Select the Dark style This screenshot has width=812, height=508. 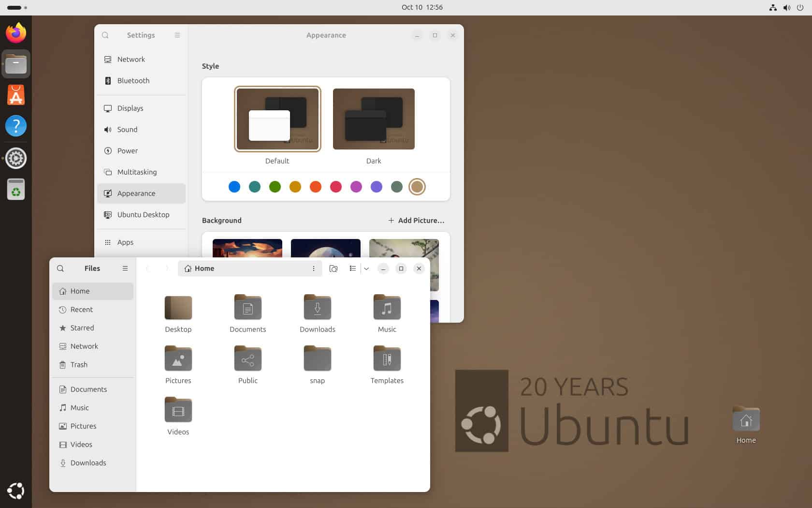tap(373, 119)
